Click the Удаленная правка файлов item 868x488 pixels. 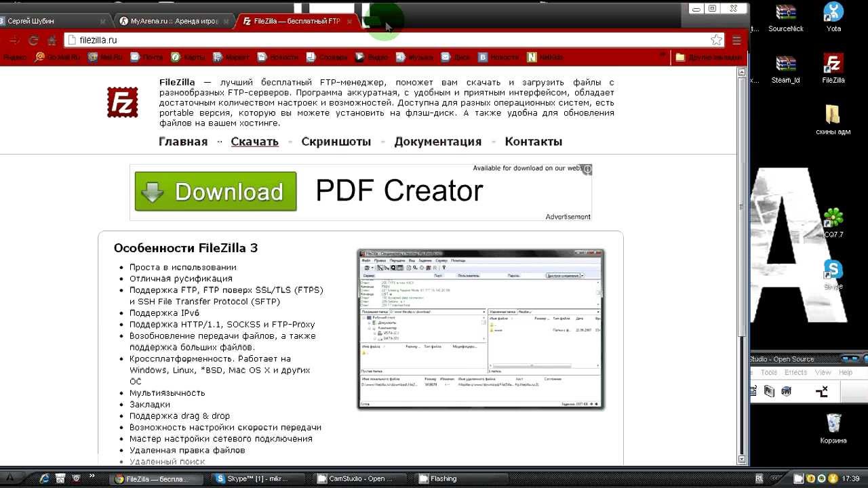pos(187,450)
